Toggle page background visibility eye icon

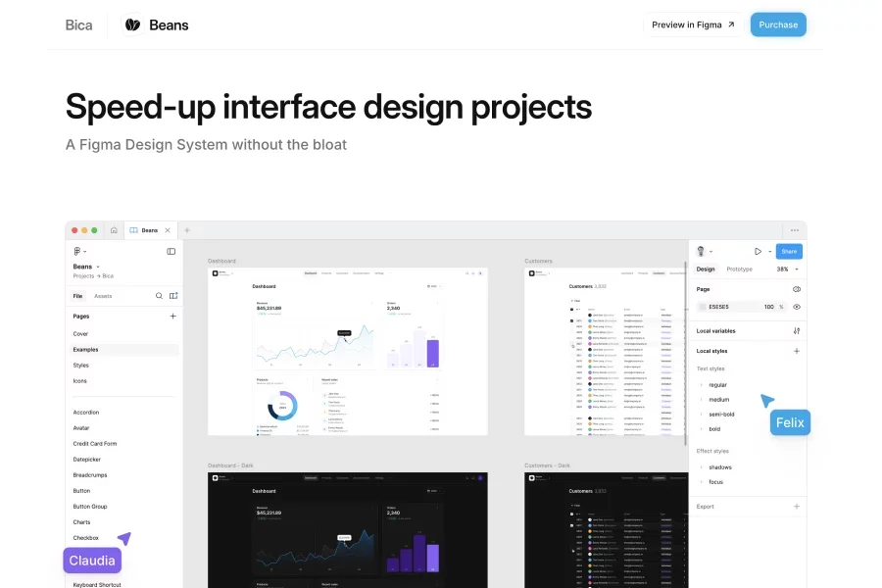(x=797, y=307)
